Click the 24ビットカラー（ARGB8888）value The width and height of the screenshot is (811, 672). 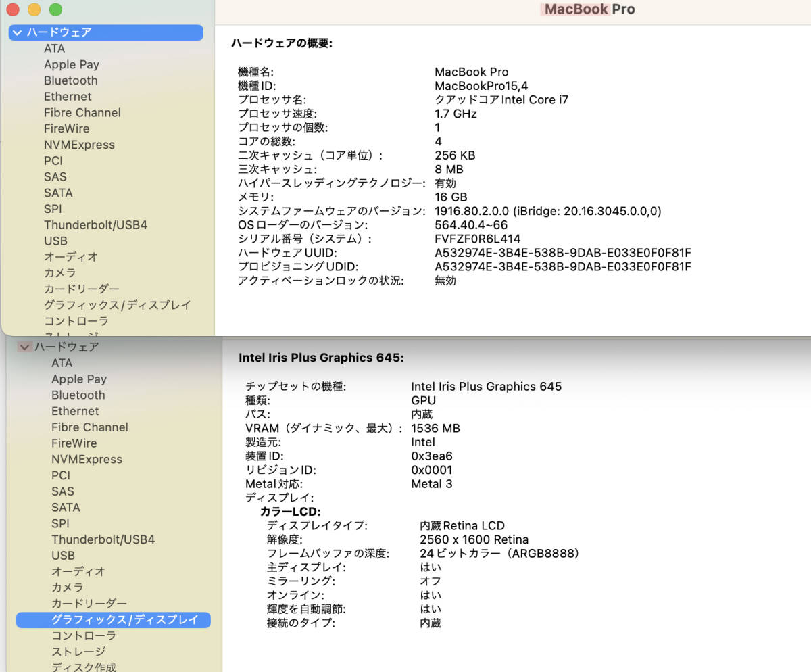click(x=500, y=554)
